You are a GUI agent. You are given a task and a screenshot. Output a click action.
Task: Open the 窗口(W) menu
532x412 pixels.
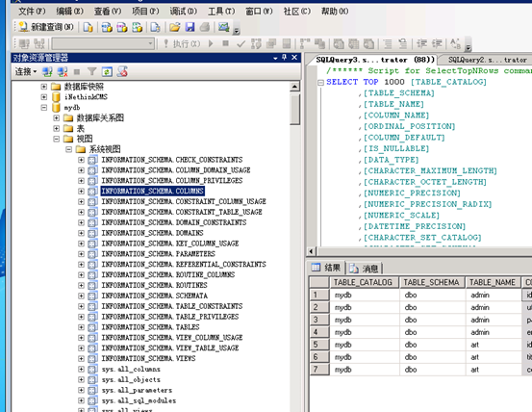click(x=259, y=12)
